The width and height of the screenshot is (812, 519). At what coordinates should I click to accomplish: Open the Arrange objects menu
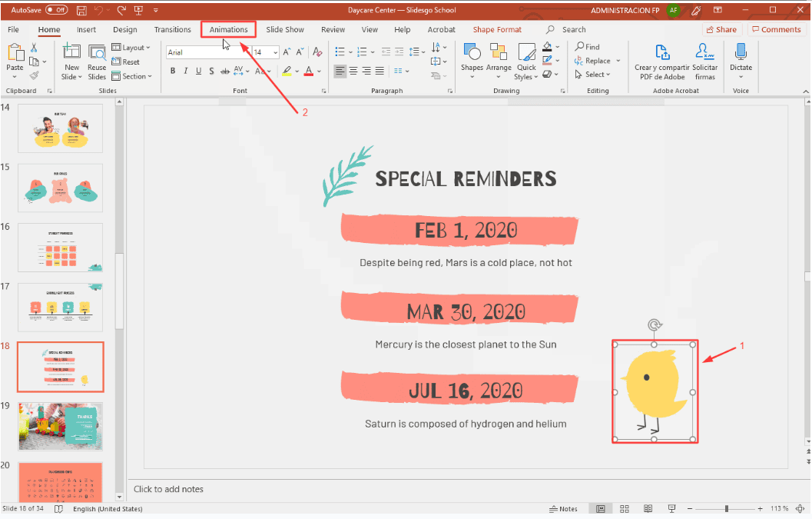pos(498,62)
